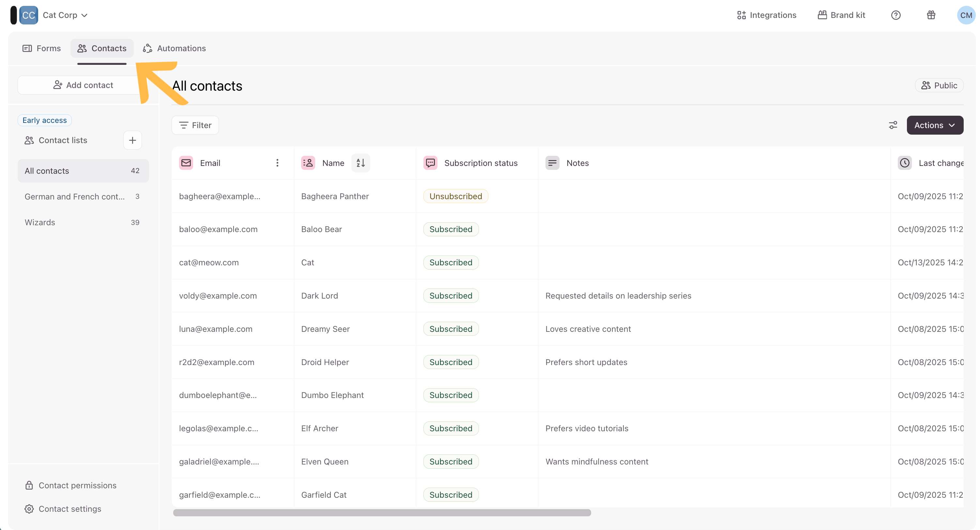Click the plus icon beside Contact lists
Screen dimensions: 980x530
(x=132, y=140)
